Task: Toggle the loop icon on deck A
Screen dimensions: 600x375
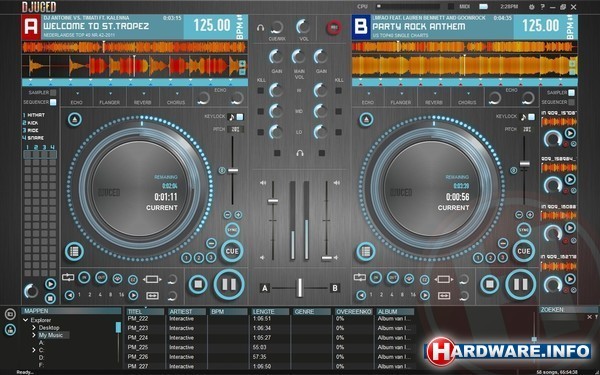Action: pyautogui.click(x=68, y=277)
